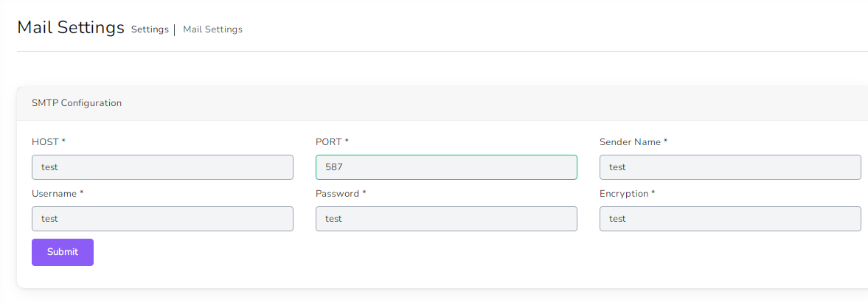The width and height of the screenshot is (868, 305).
Task: Click the PORT field label
Action: tap(329, 141)
